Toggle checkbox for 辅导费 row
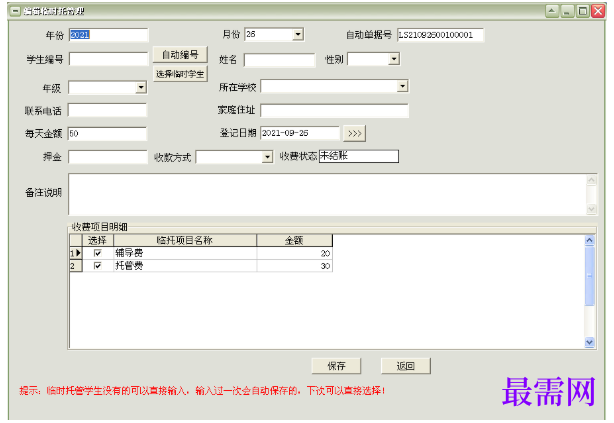This screenshot has height=423, width=614. [x=98, y=253]
